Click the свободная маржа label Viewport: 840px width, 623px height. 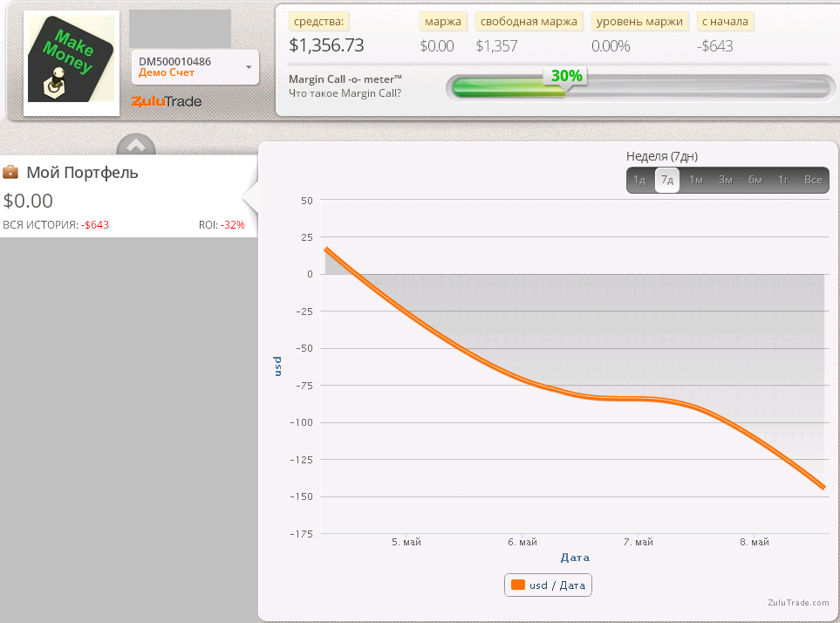[x=529, y=22]
